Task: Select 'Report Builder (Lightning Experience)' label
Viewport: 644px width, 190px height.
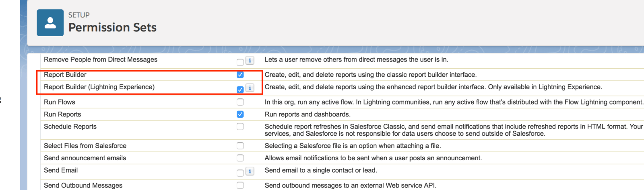Action: pyautogui.click(x=99, y=87)
